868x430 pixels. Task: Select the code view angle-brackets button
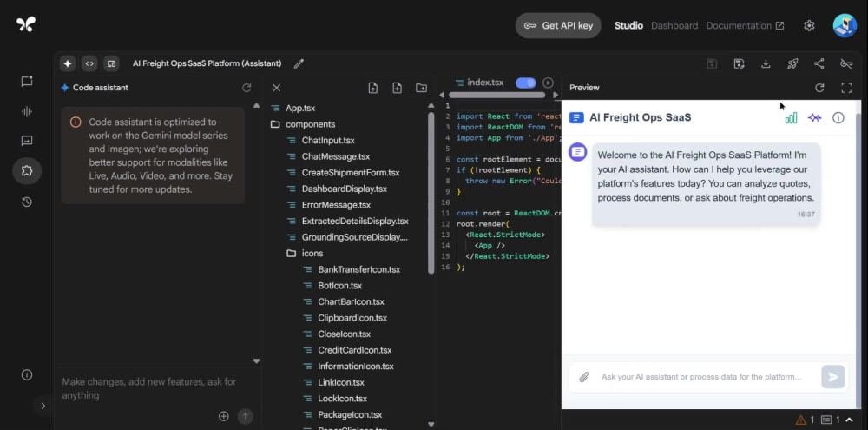(89, 63)
